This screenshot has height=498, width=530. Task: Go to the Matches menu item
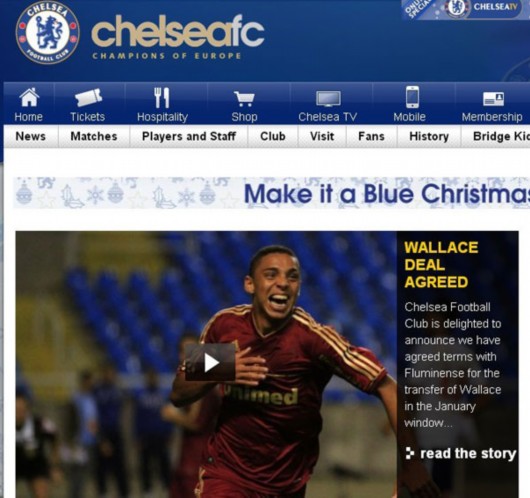coord(94,136)
